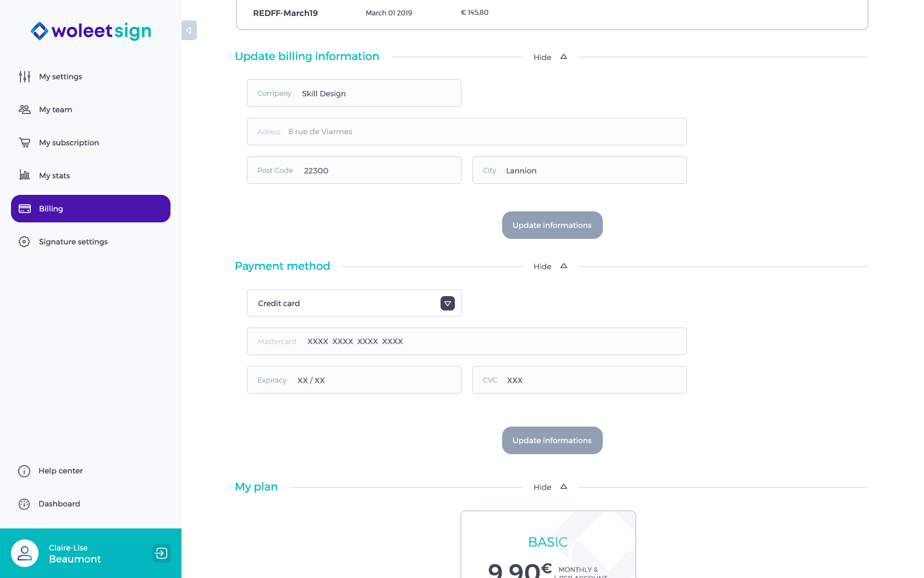Collapse the sidebar with arrow toggle

tap(189, 30)
